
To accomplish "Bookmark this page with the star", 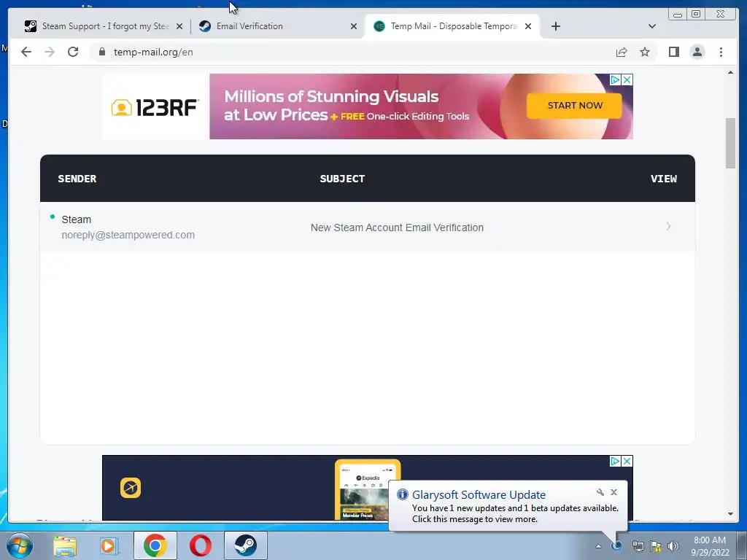I will coord(645,52).
